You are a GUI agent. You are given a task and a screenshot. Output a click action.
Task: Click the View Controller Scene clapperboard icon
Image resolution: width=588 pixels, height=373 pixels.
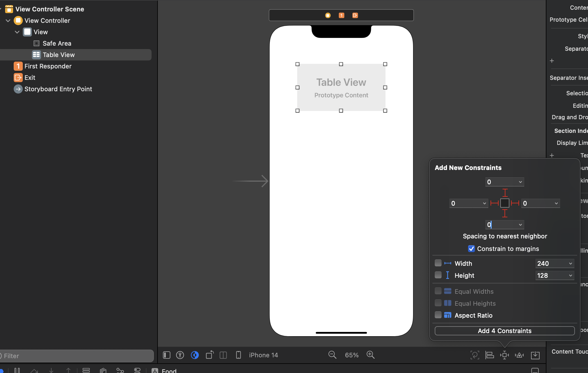tap(9, 9)
